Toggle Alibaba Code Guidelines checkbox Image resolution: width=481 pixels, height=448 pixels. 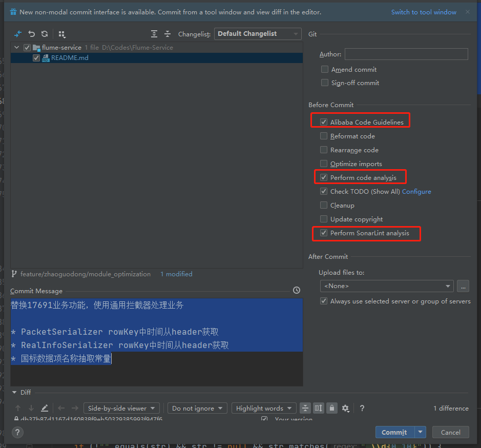324,122
